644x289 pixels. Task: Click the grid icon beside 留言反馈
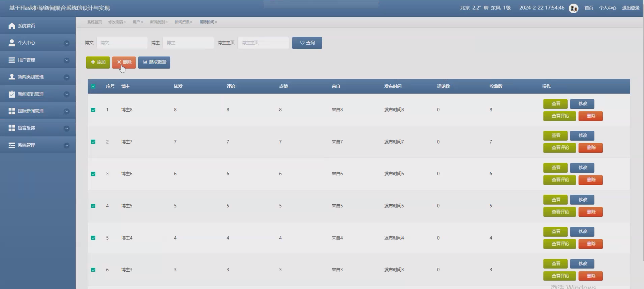[x=12, y=128]
